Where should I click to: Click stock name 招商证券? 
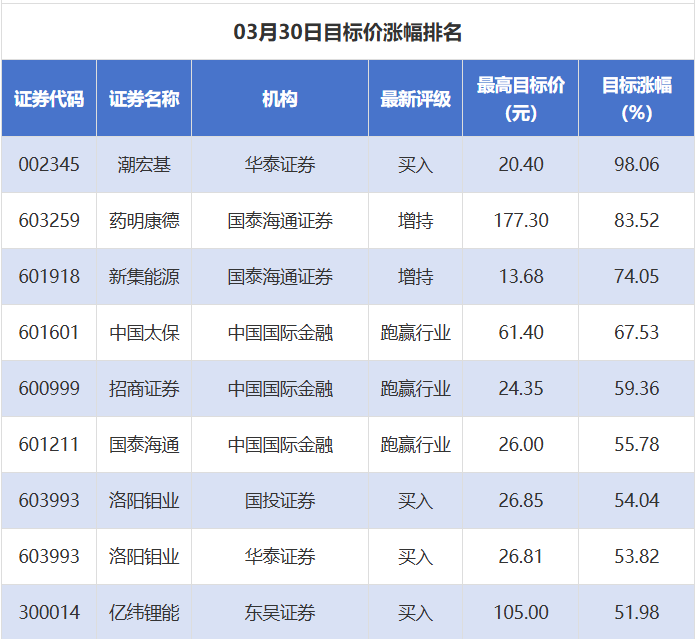144,388
